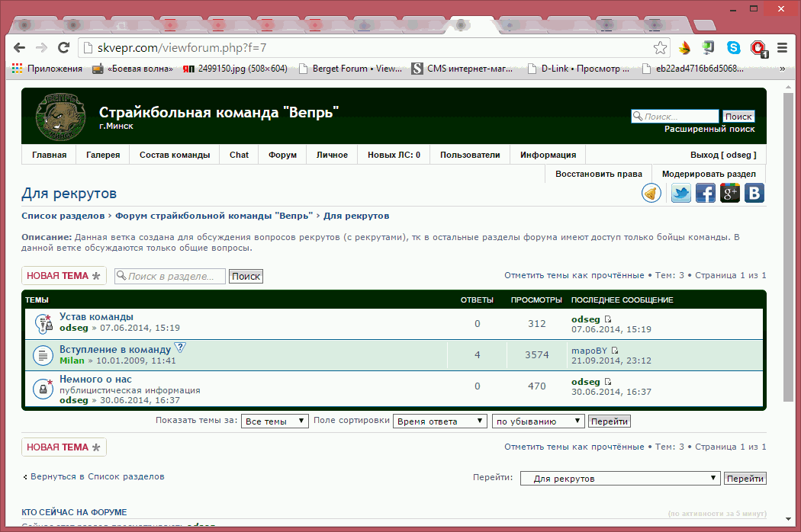The height and width of the screenshot is (532, 801).
Task: Open the Skype extension in browser toolbar
Action: point(733,47)
